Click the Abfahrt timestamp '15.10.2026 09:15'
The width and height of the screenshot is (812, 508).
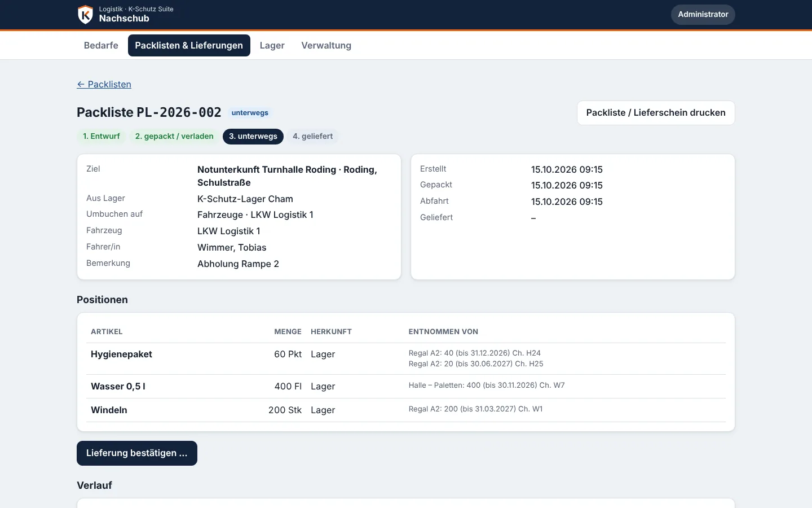567,202
